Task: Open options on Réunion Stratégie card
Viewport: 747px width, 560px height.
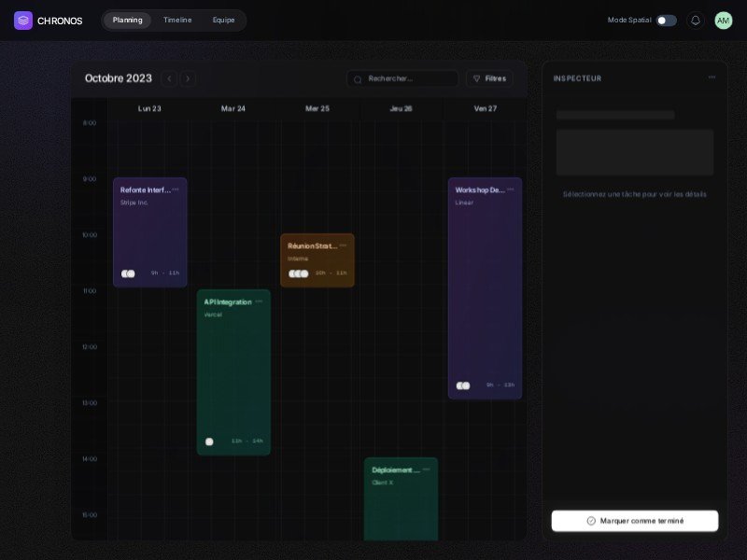Action: 344,245
